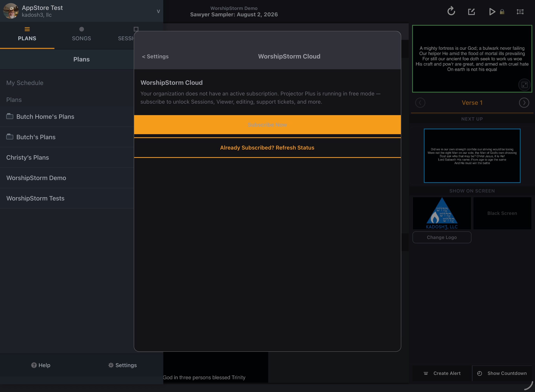The height and width of the screenshot is (392, 535).
Task: Click the 'God in three persons' slide
Action: click(x=215, y=367)
